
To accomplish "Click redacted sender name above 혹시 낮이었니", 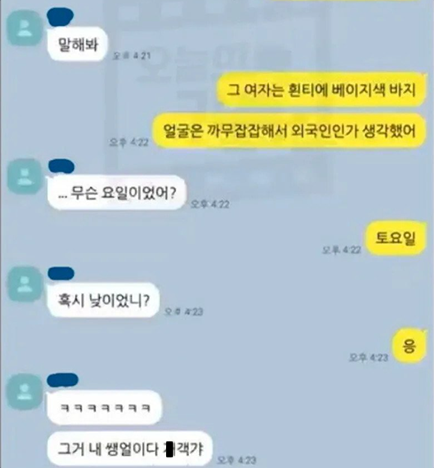I will (61, 273).
